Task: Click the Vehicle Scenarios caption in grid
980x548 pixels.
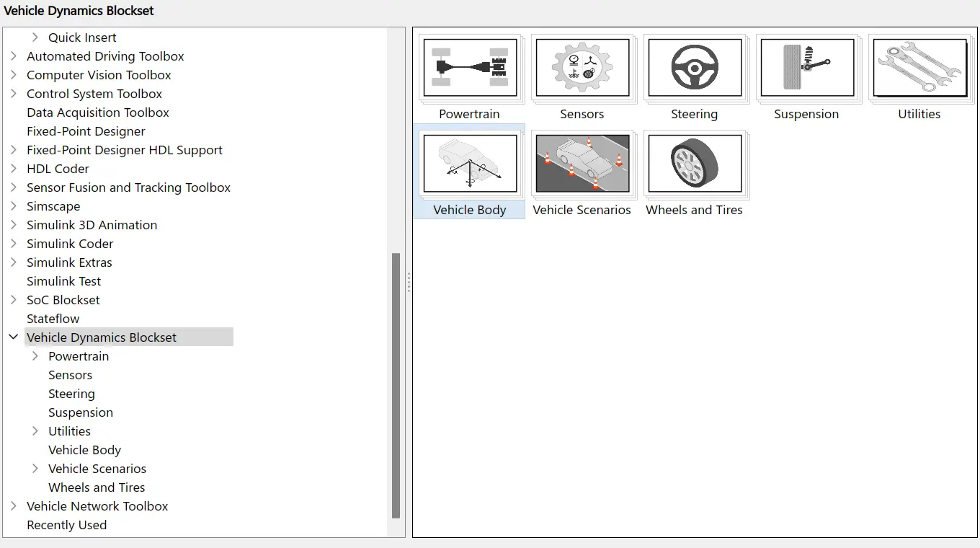Action: pyautogui.click(x=582, y=210)
